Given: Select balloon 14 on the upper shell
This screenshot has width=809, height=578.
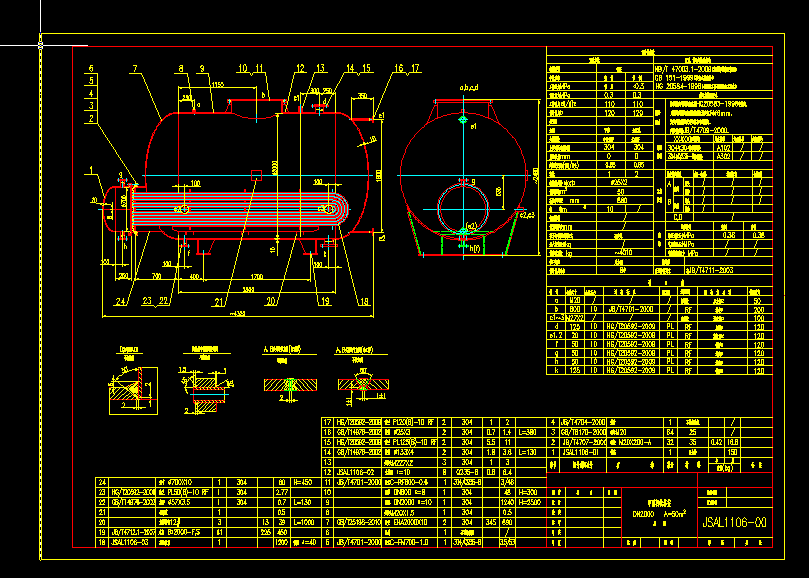Looking at the screenshot, I should (x=350, y=66).
